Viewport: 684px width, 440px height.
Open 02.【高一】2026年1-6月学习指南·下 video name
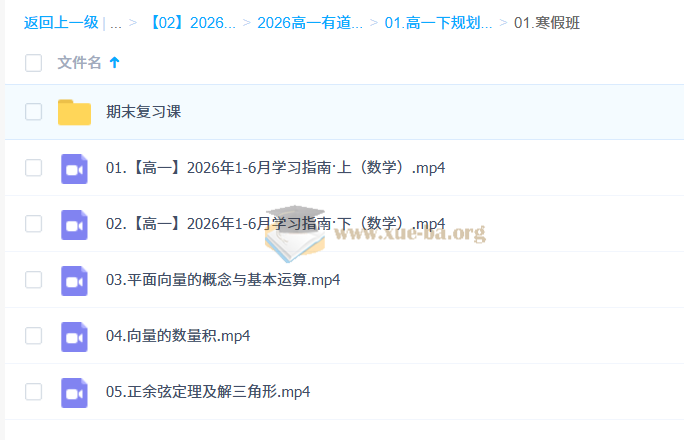point(275,224)
